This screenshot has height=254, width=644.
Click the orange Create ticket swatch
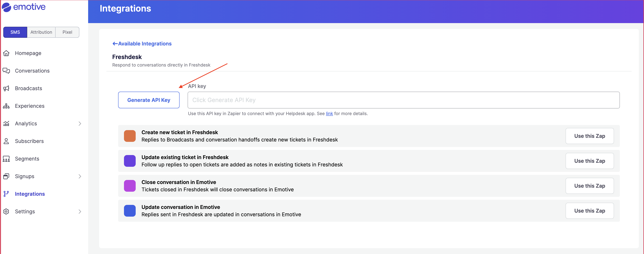(129, 136)
